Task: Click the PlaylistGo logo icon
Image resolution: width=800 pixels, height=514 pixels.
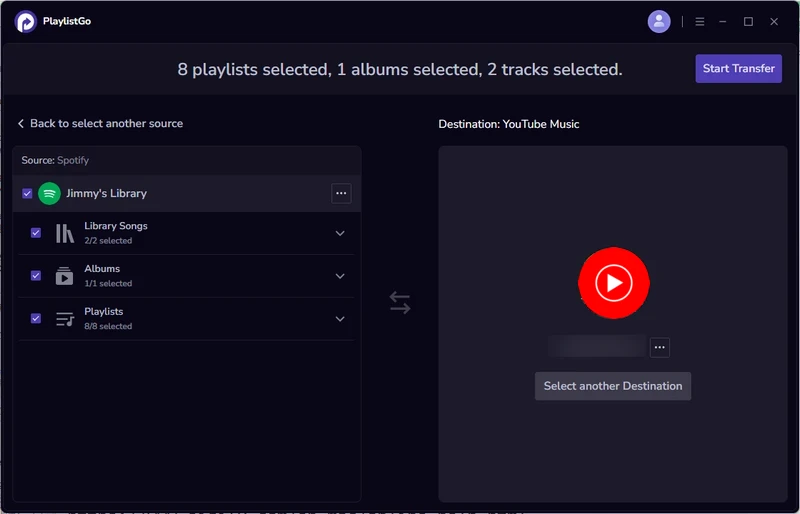Action: (x=25, y=21)
